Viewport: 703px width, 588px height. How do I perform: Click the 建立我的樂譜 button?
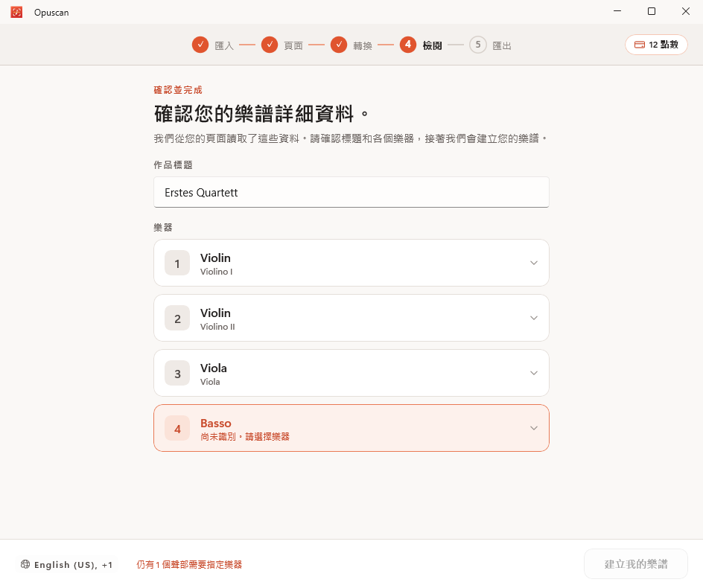[x=636, y=564]
